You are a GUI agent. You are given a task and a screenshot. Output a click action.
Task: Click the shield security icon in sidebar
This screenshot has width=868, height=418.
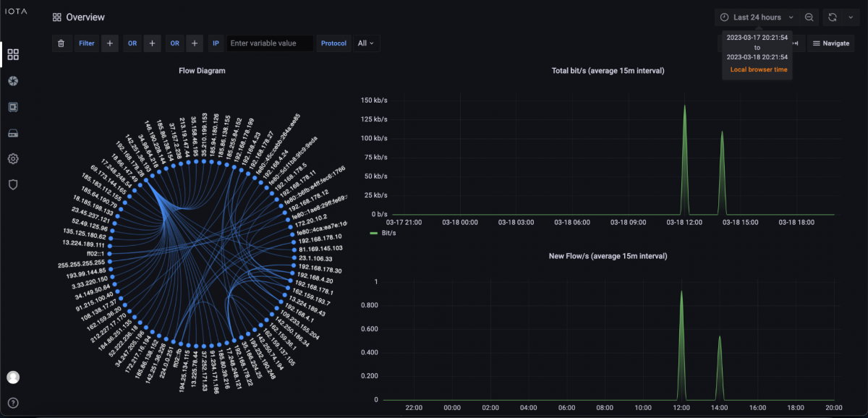[13, 184]
